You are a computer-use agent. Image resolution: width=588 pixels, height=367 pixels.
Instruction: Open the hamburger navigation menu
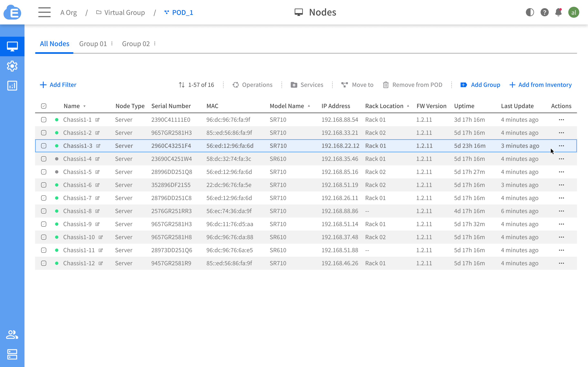[x=44, y=12]
